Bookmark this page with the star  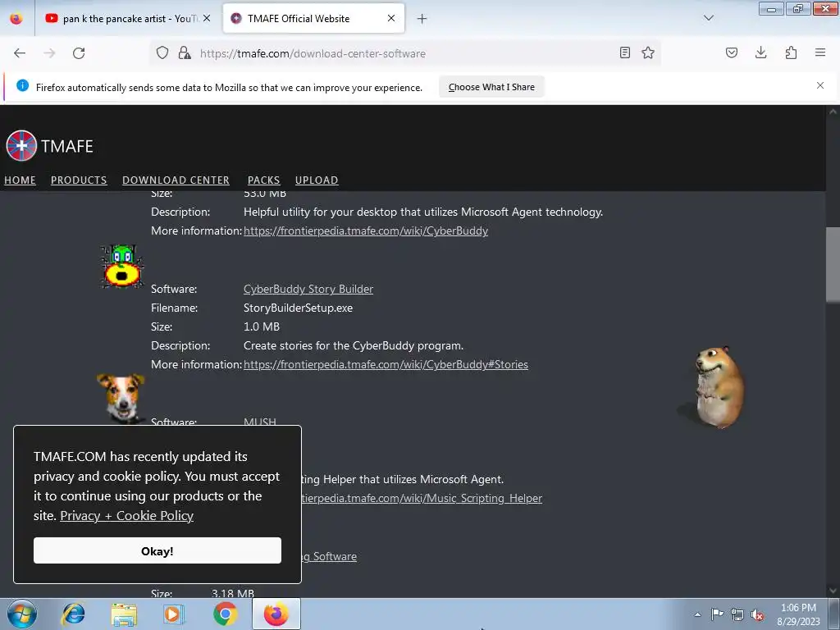coord(648,52)
